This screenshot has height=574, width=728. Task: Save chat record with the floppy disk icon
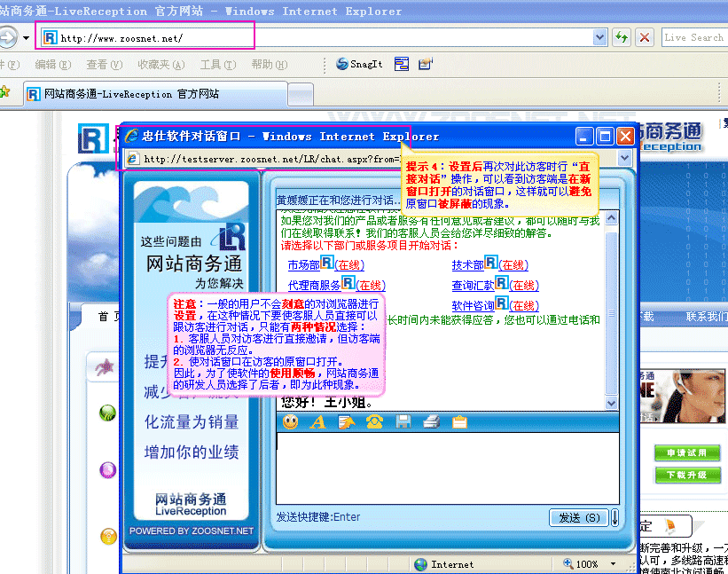coord(403,422)
